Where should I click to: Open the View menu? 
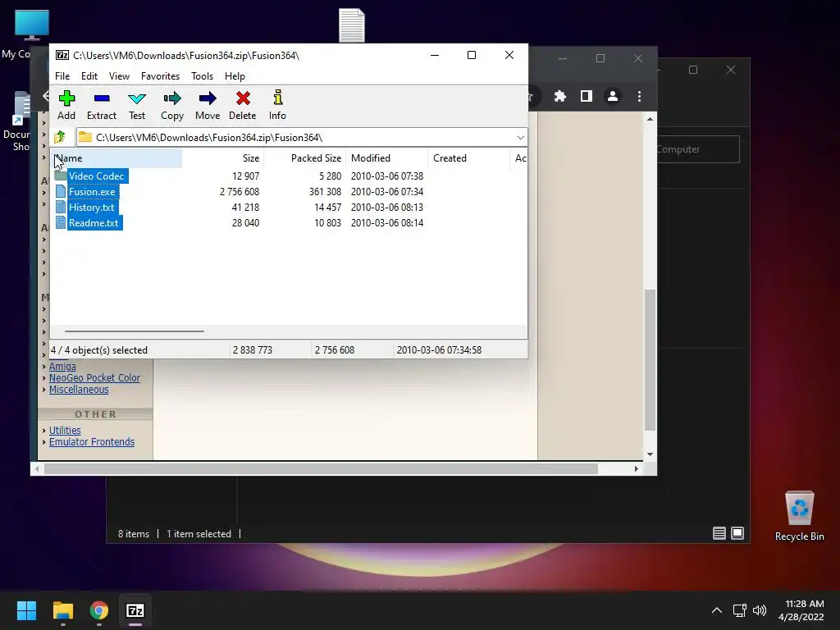pyautogui.click(x=119, y=76)
